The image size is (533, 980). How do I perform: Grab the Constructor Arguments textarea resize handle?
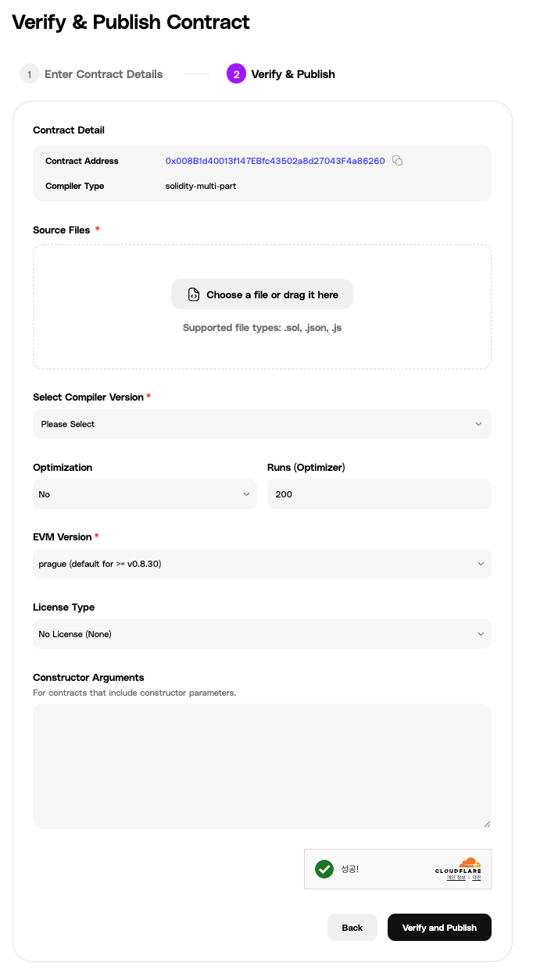[x=487, y=823]
